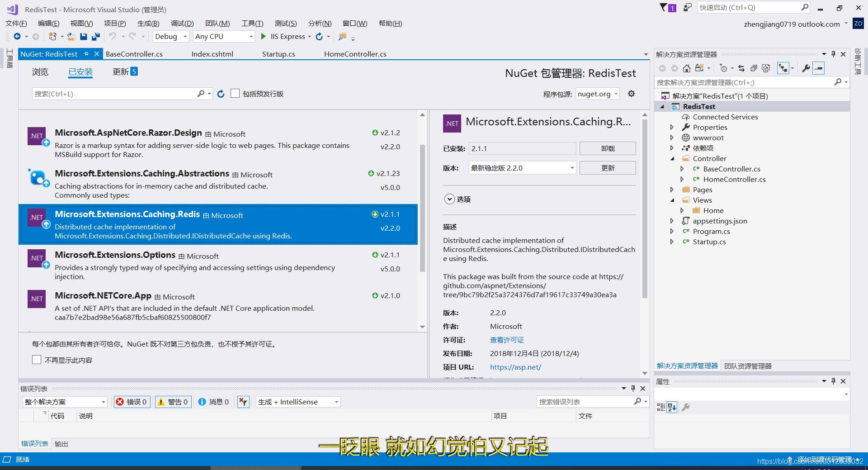Open the 文件(F) menu
868x470 pixels.
[x=16, y=23]
